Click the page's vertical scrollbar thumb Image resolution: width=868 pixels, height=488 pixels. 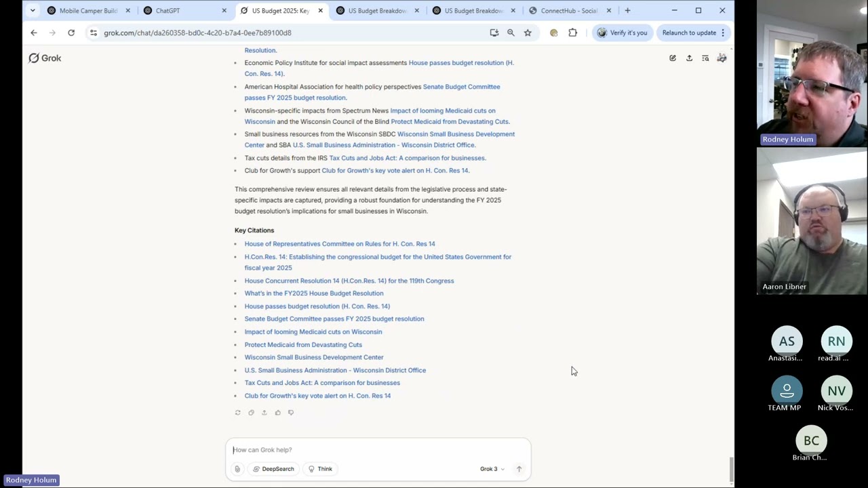pyautogui.click(x=730, y=470)
